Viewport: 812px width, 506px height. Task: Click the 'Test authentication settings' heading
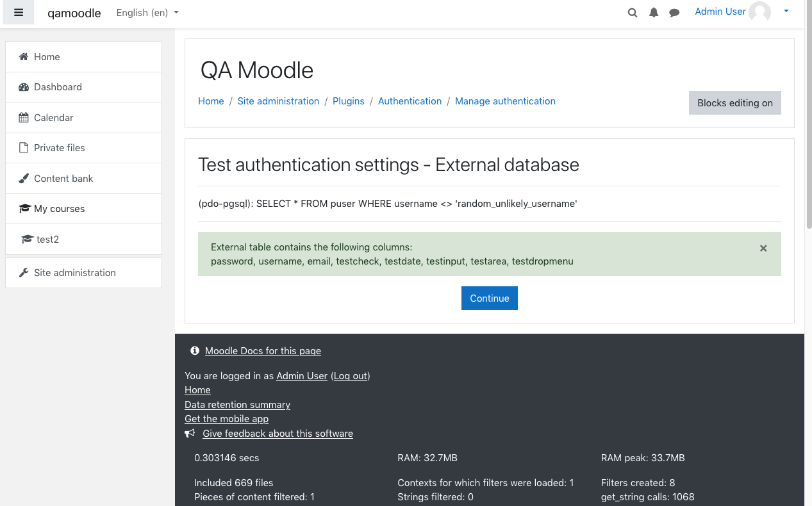388,165
